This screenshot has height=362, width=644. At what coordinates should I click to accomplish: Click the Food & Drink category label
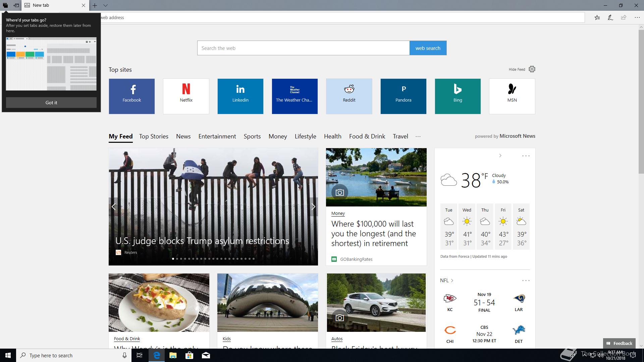coord(127,339)
